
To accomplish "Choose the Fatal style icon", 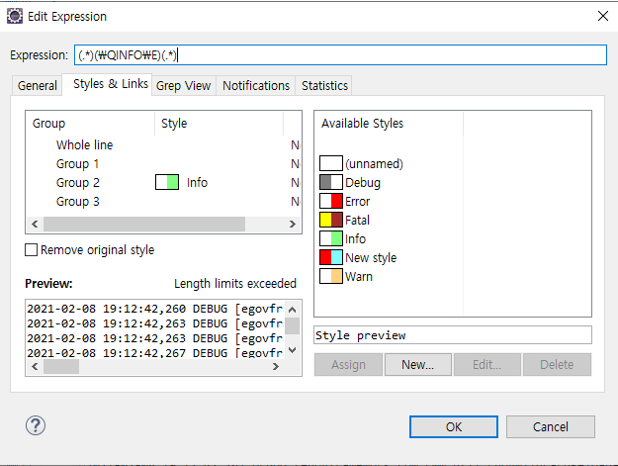I will click(331, 220).
